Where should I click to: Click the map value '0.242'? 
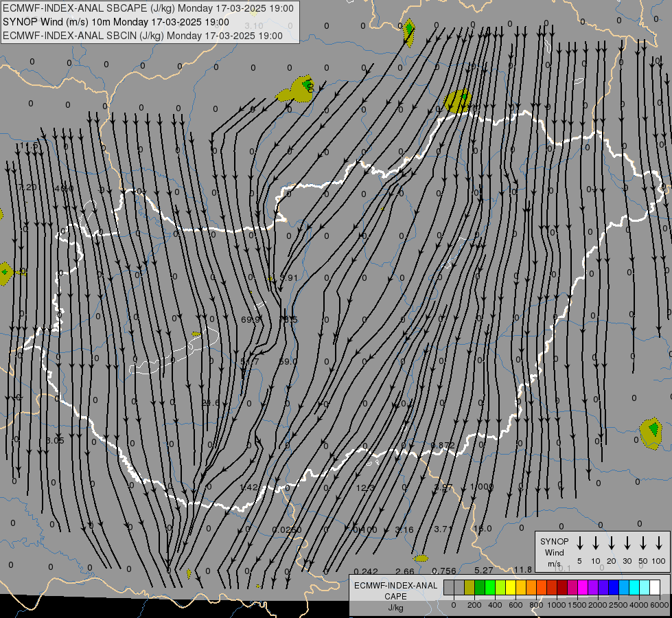click(x=366, y=571)
